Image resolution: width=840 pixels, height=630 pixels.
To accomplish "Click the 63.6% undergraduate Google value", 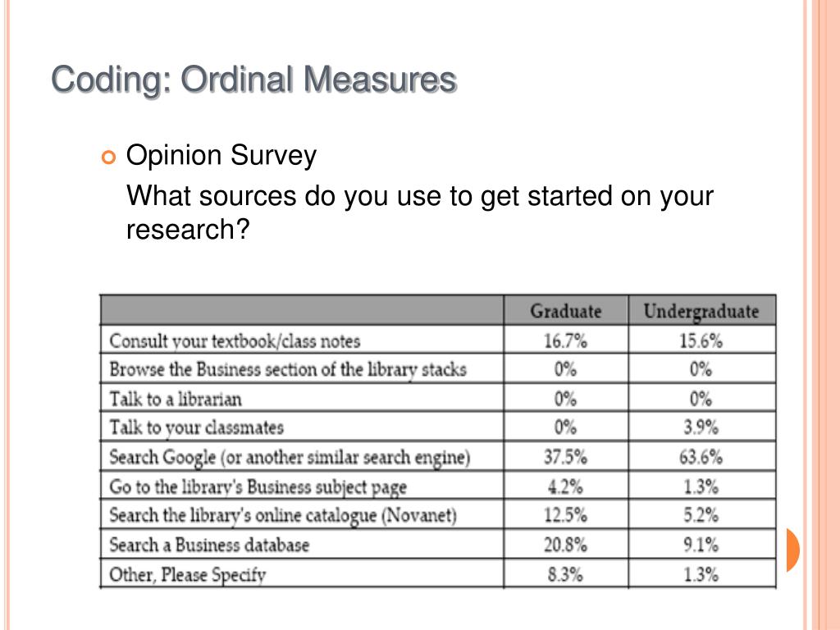I will [701, 457].
